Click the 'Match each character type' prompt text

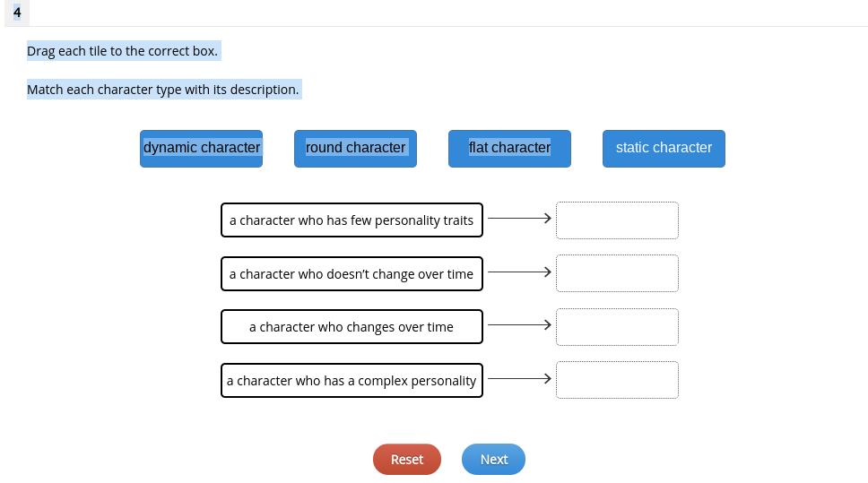(x=163, y=90)
